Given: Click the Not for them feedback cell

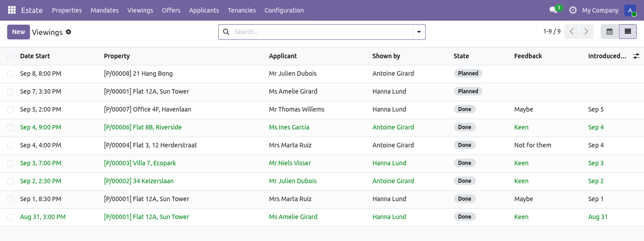Looking at the screenshot, I should (533, 145).
